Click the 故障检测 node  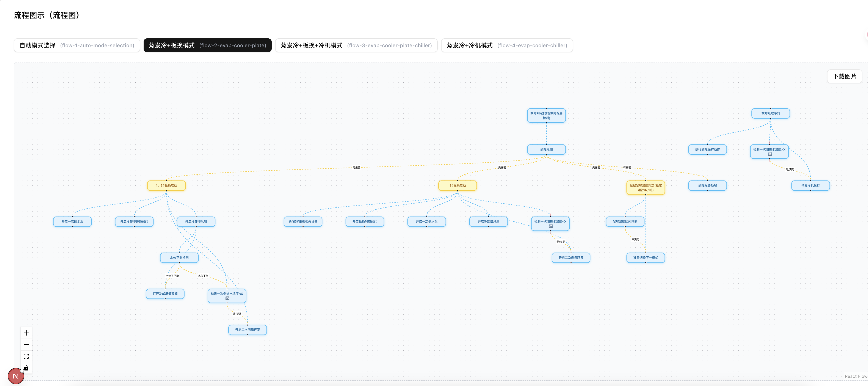(546, 149)
